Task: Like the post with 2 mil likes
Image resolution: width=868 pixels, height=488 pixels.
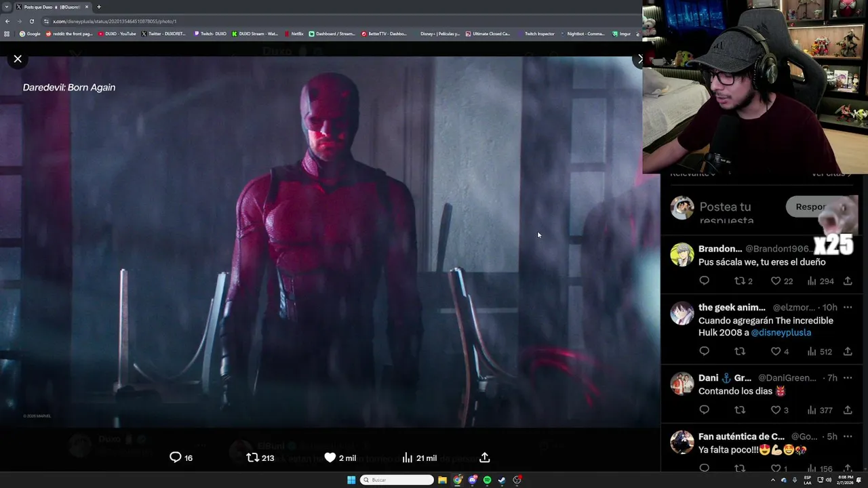Action: [x=340, y=457]
